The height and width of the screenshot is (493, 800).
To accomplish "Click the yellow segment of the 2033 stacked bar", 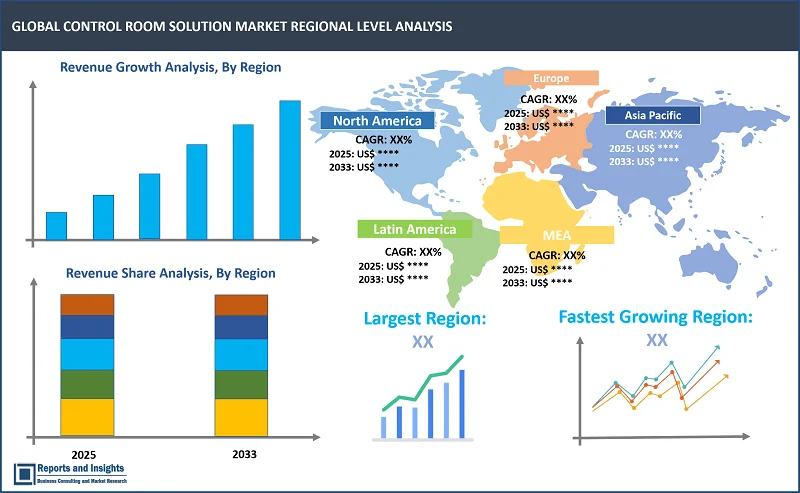I will point(241,417).
